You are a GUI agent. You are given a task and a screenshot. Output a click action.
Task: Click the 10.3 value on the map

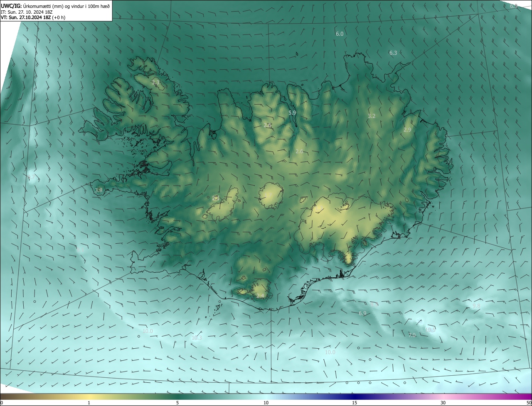197,338
